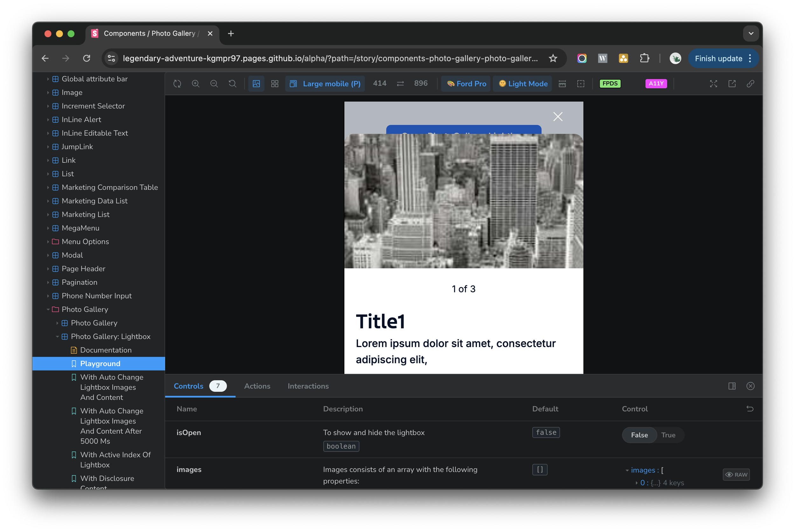Collapse the Photo Gallery folder
Viewport: 795px width, 532px height.
[x=85, y=309]
